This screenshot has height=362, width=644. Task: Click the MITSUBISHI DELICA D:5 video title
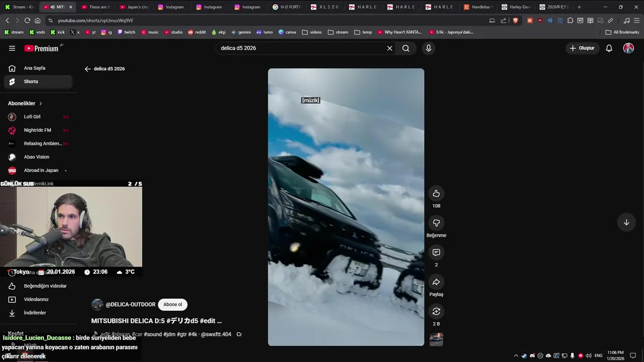pos(156,321)
